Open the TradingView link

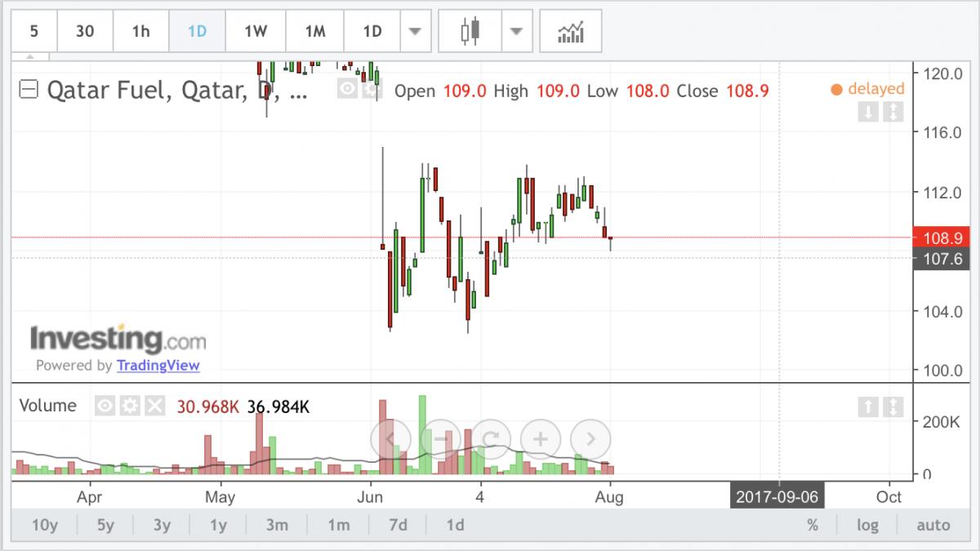coord(158,366)
